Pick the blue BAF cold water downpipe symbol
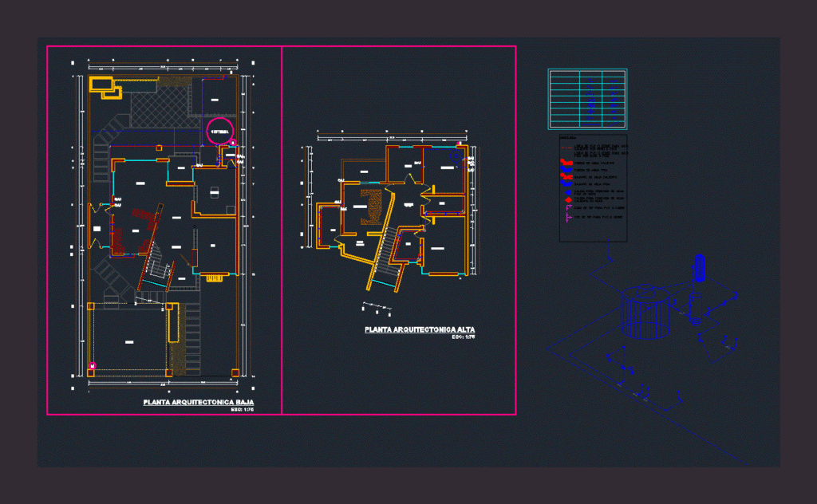The image size is (817, 504). (566, 183)
